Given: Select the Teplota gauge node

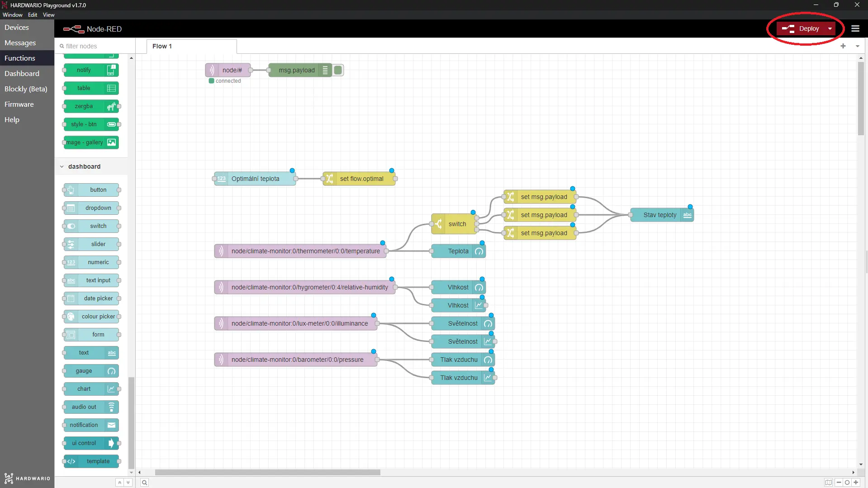Looking at the screenshot, I should point(459,251).
